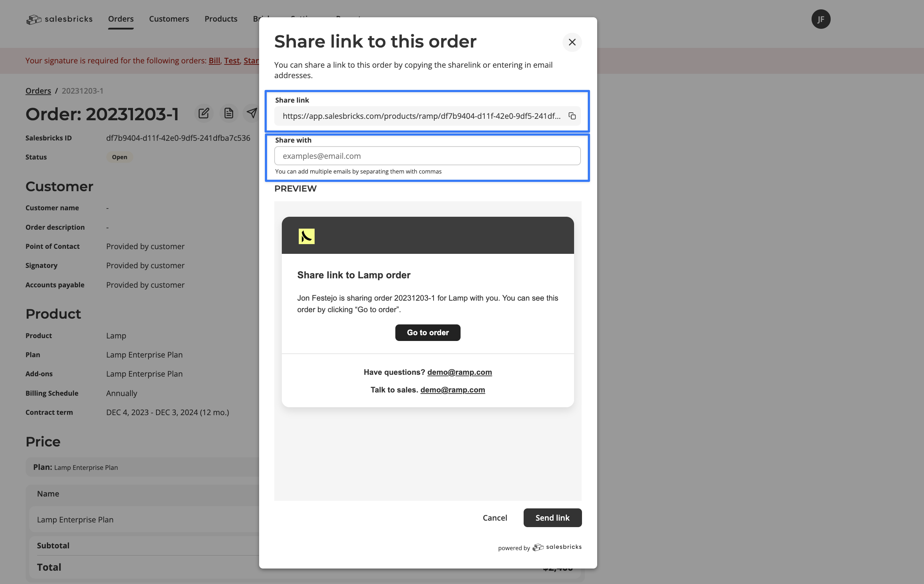The image size is (924, 584).
Task: Close the share link dialog
Action: tap(572, 42)
